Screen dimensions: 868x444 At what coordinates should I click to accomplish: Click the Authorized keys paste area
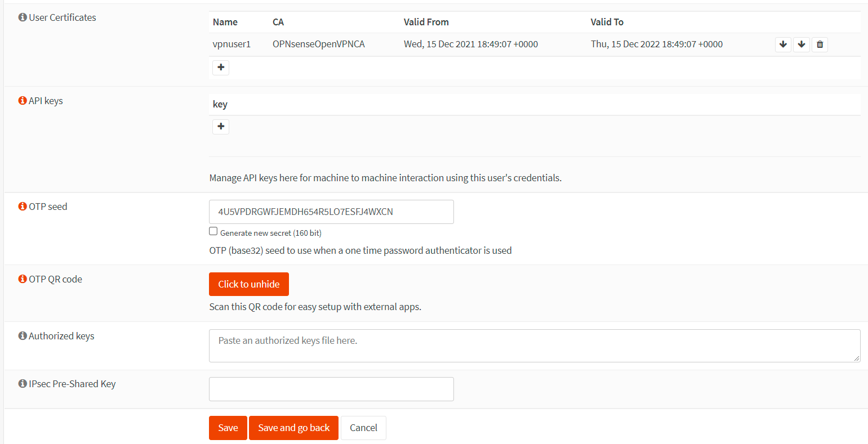pos(534,346)
